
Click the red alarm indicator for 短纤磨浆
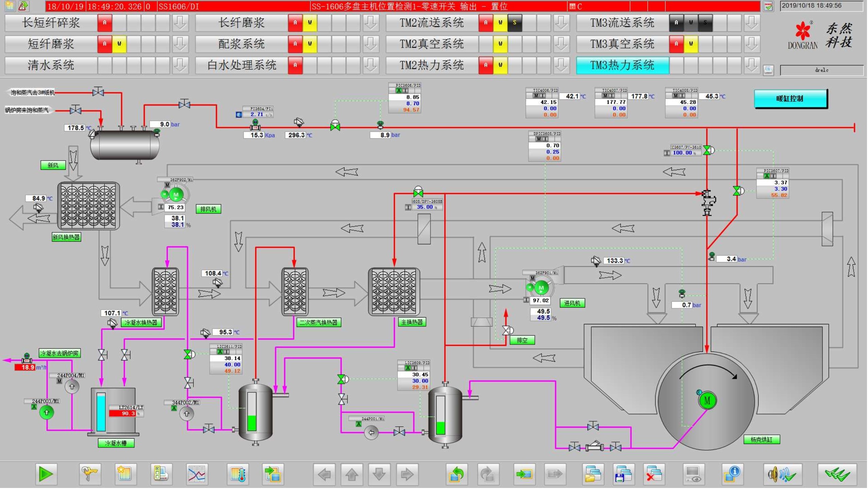click(105, 44)
